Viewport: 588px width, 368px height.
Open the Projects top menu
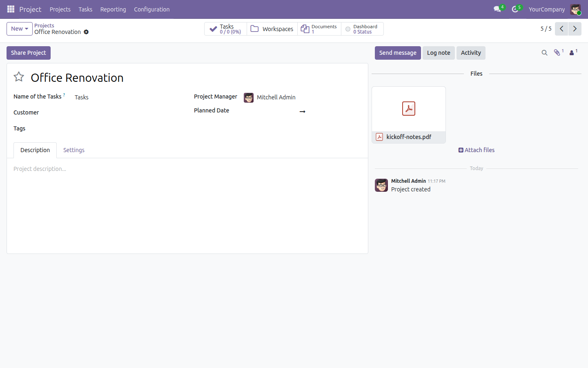point(60,9)
